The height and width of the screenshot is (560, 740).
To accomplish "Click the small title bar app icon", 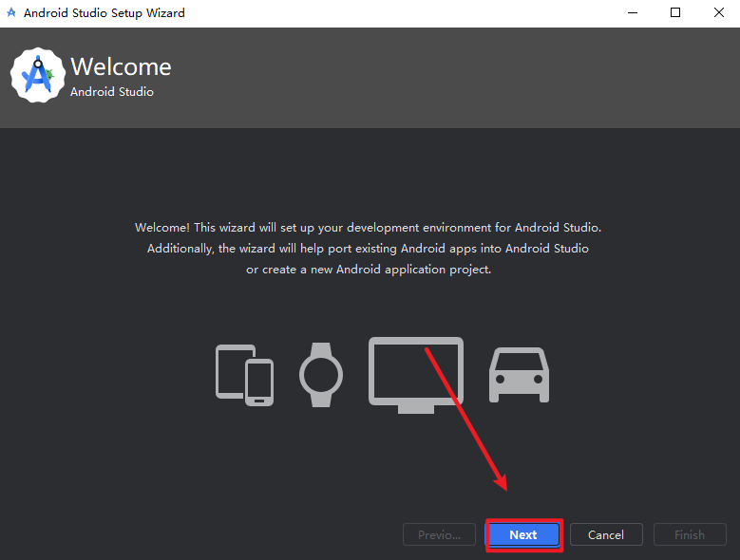I will pos(11,13).
